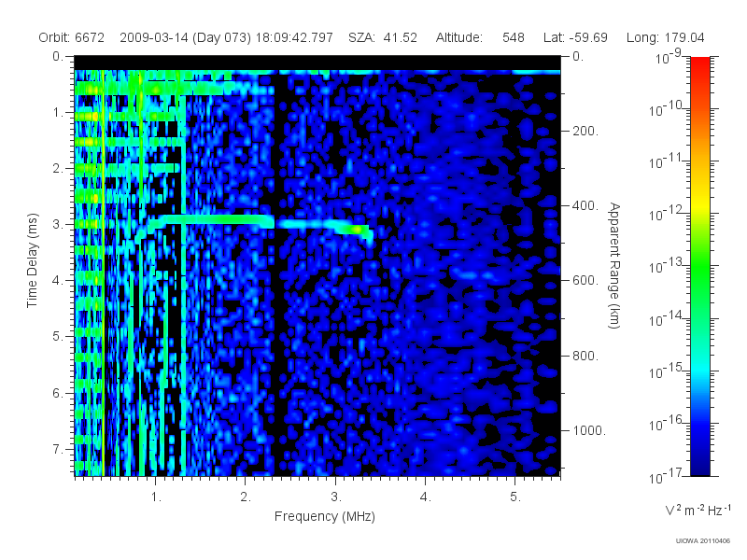Click time delay tick label '7.'

[58, 449]
